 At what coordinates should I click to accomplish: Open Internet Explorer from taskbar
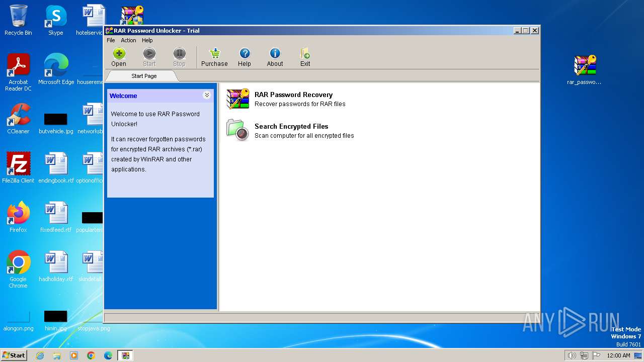click(40, 355)
